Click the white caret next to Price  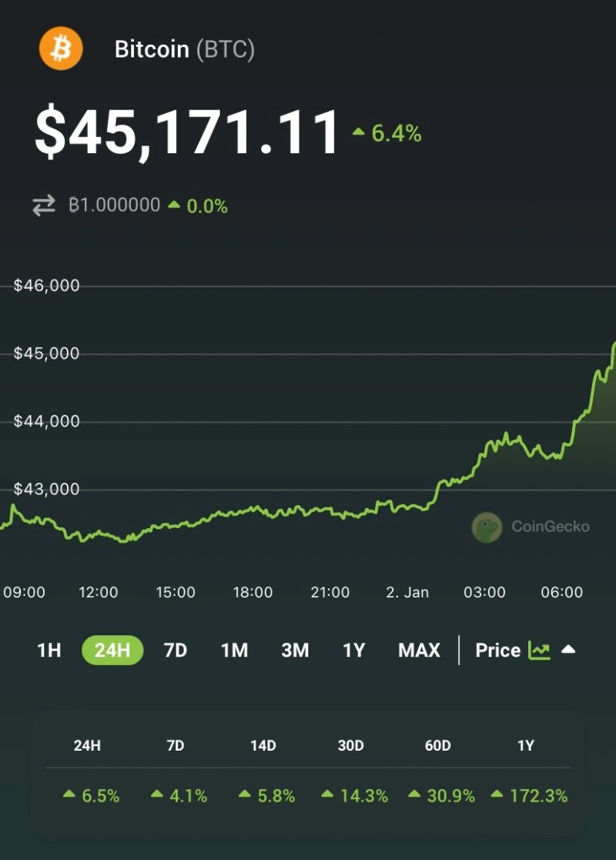point(568,651)
